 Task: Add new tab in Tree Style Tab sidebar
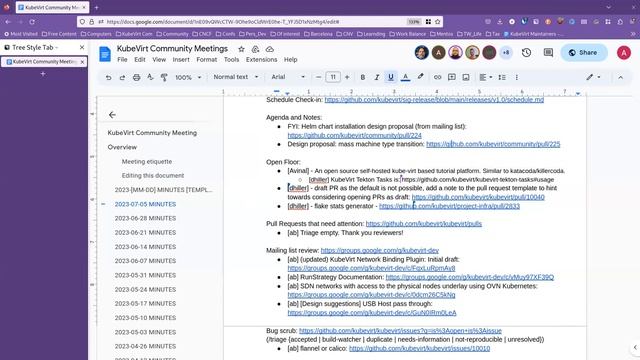point(43,74)
